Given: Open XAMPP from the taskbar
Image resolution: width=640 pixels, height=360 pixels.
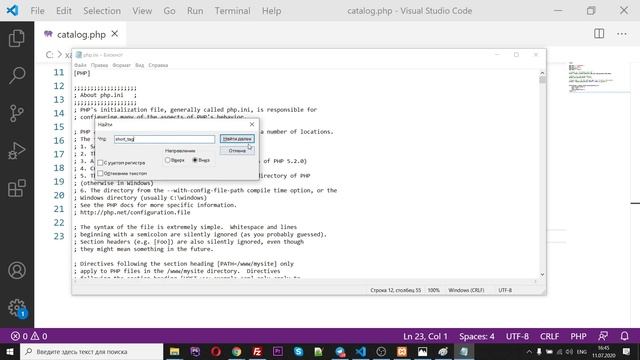Looking at the screenshot, I should tap(402, 351).
